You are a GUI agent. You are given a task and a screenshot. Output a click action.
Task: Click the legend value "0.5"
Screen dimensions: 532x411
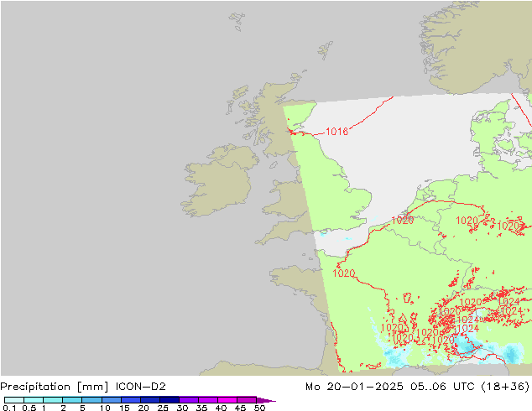29,408
